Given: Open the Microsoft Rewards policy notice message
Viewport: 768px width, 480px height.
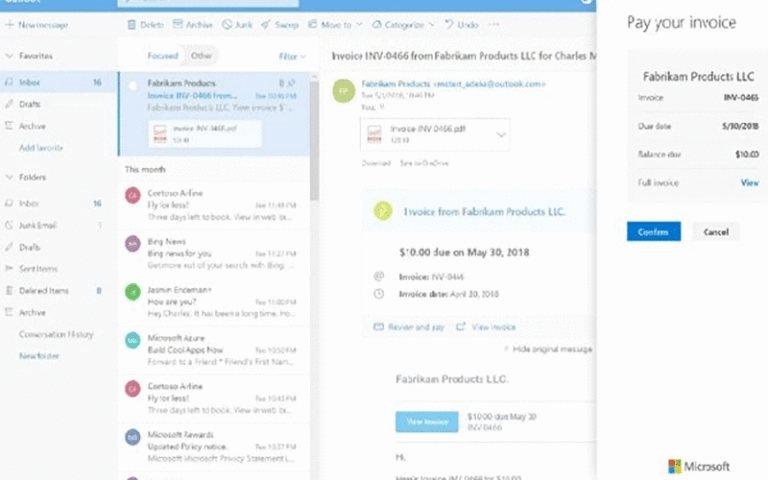Looking at the screenshot, I should pyautogui.click(x=214, y=446).
